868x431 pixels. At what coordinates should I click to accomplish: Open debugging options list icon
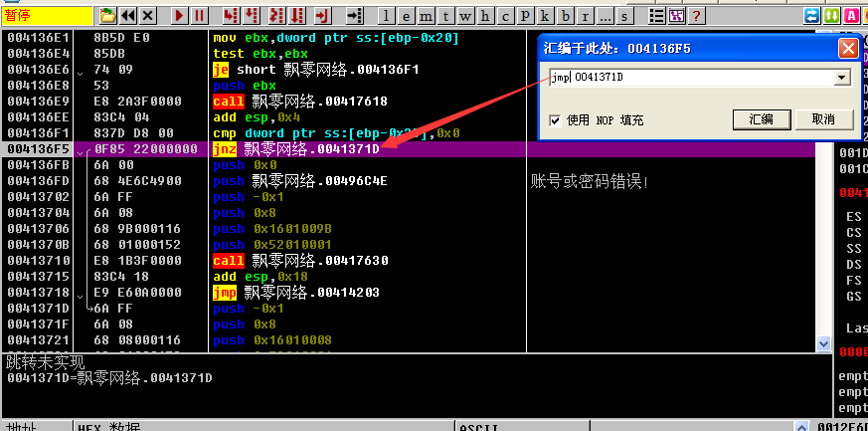tap(657, 16)
